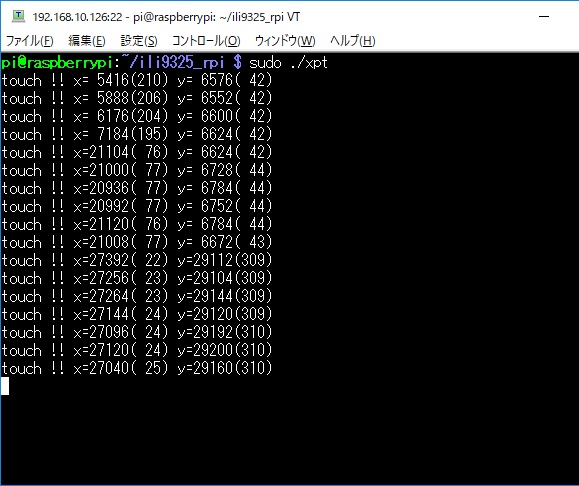Open the ヘルプ(H) menu

coord(353,40)
